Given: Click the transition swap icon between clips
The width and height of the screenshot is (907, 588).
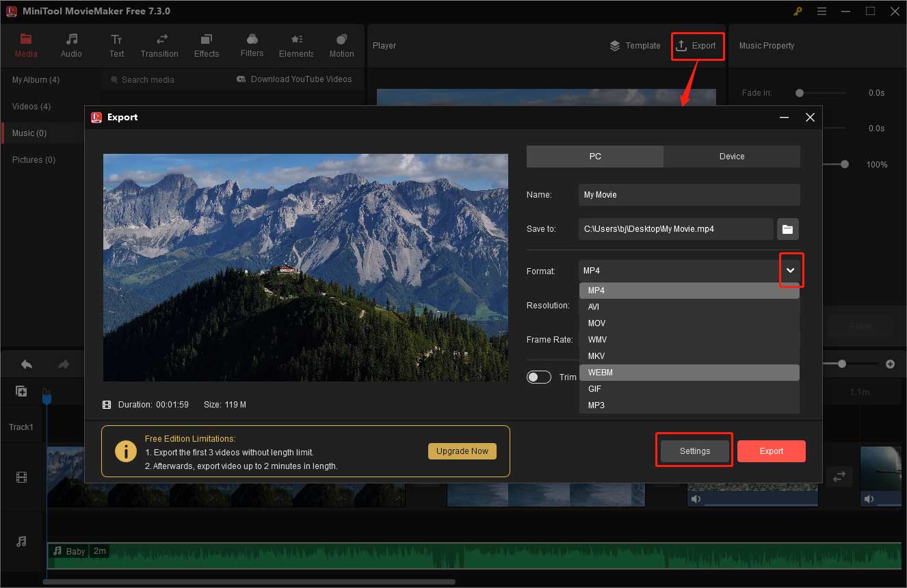Looking at the screenshot, I should coord(839,477).
